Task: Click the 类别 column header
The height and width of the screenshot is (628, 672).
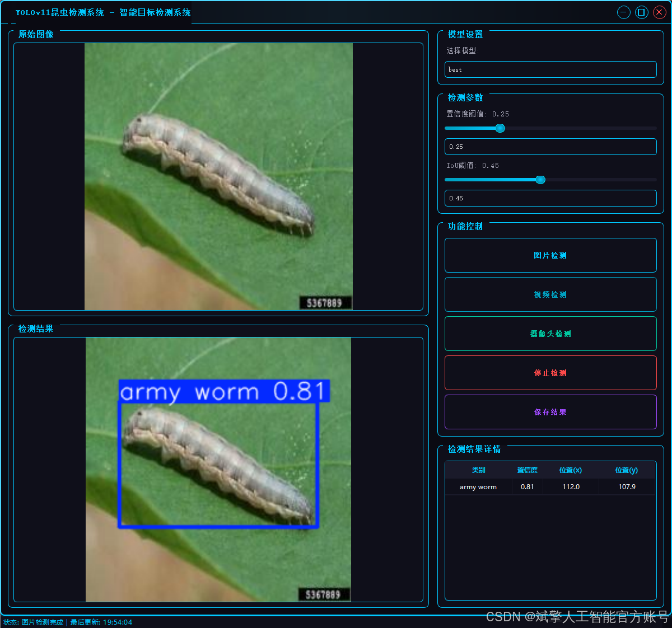Action: click(479, 470)
